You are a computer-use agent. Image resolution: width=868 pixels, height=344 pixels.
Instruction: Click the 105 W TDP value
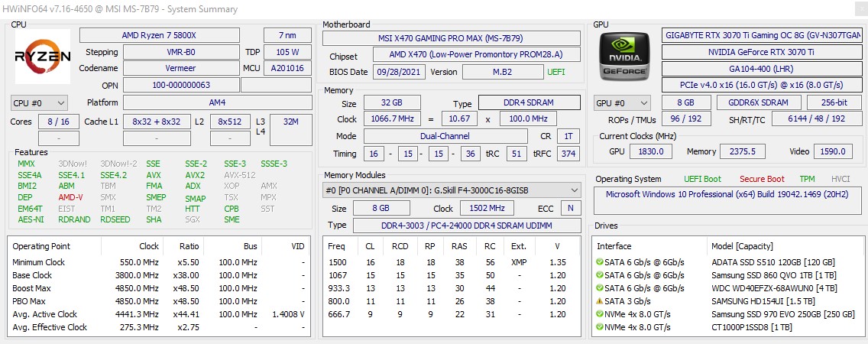click(287, 52)
